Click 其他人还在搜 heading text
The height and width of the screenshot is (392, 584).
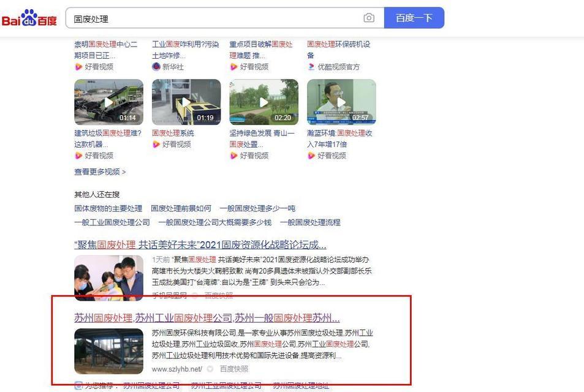pyautogui.click(x=97, y=194)
